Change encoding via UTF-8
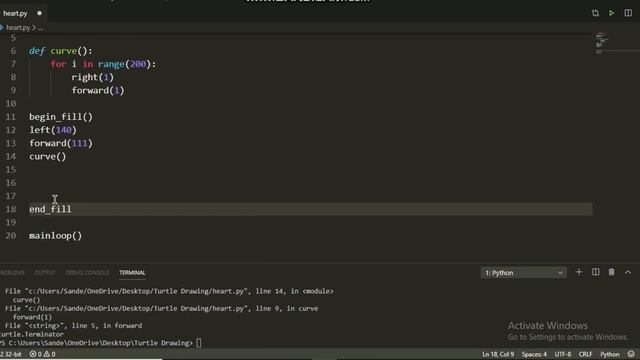The image size is (640, 360). 562,354
